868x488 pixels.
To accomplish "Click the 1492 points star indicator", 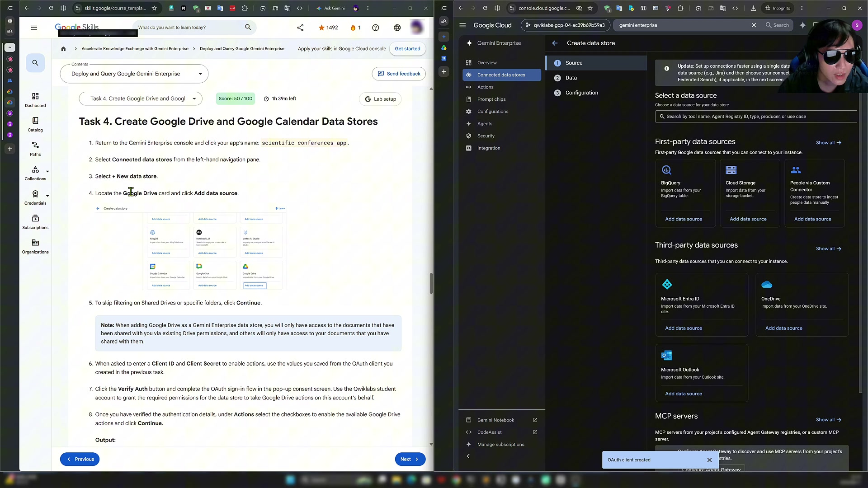I will 328,28.
